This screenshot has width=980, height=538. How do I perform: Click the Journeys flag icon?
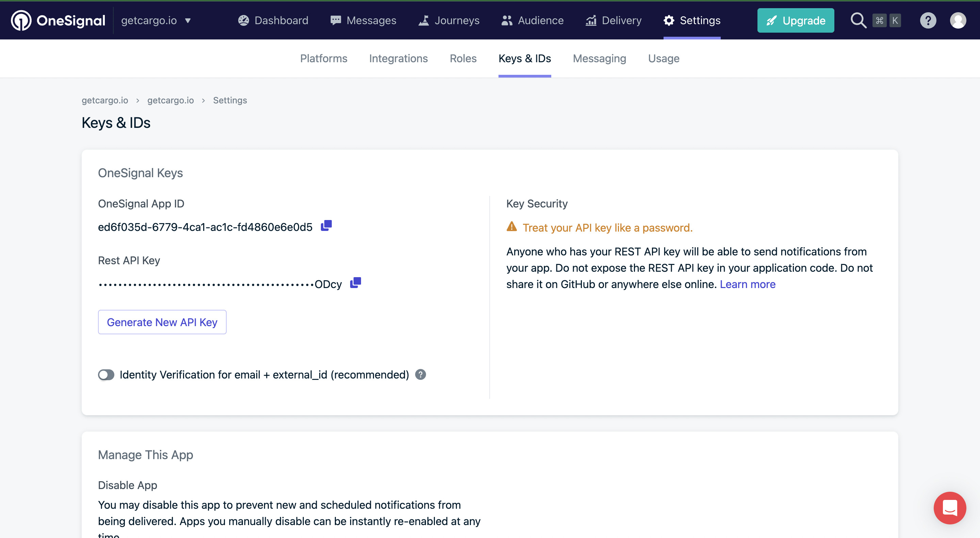tap(424, 20)
